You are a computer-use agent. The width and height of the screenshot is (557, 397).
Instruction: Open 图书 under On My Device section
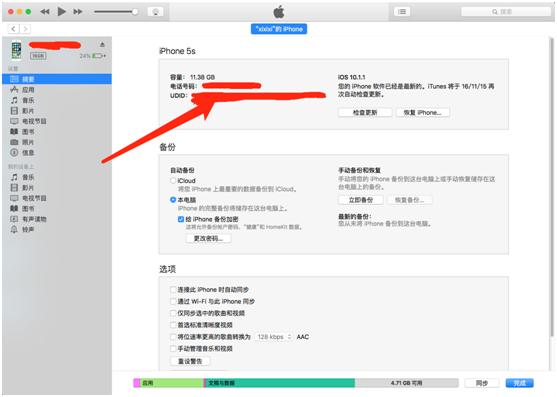click(57, 208)
